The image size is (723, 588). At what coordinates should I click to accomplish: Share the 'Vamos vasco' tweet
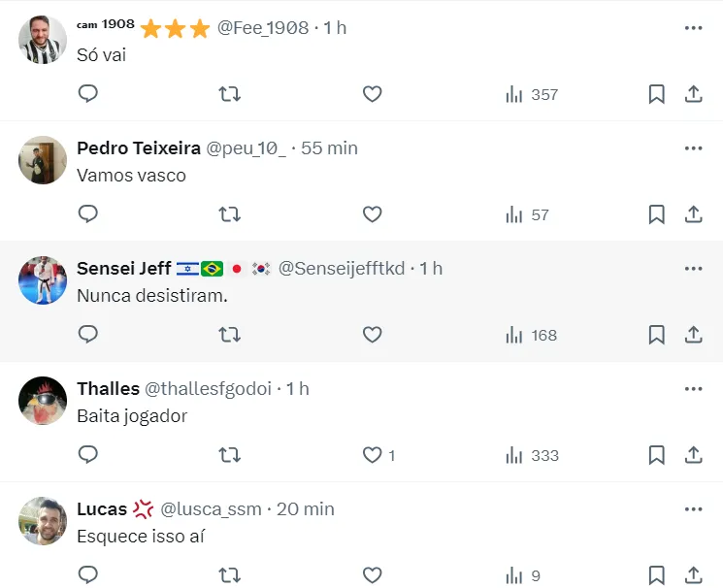click(693, 214)
